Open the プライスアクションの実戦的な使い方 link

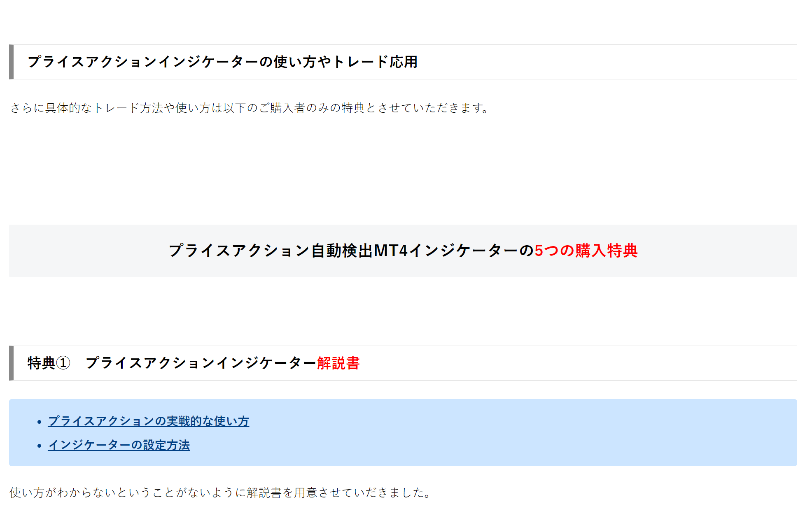(148, 421)
